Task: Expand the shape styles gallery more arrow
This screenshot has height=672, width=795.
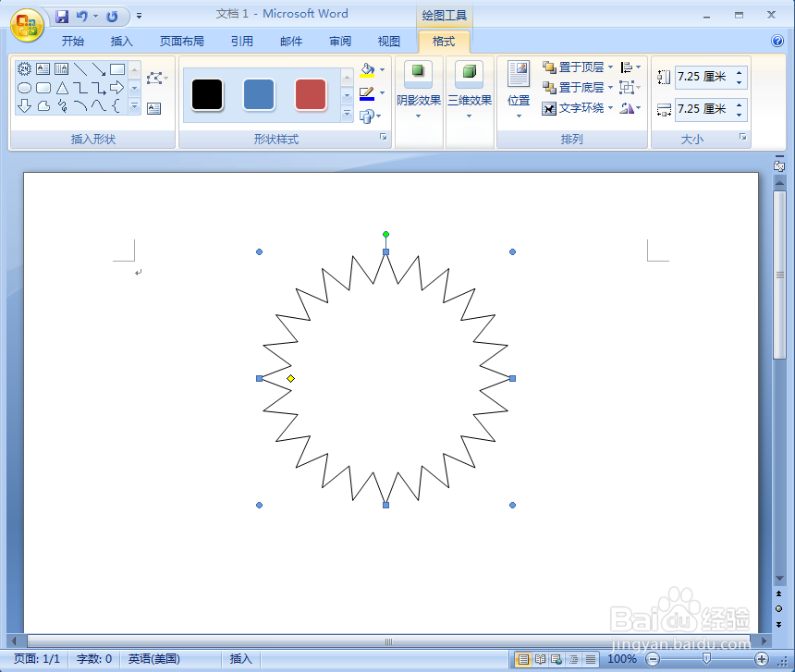Action: pyautogui.click(x=347, y=113)
